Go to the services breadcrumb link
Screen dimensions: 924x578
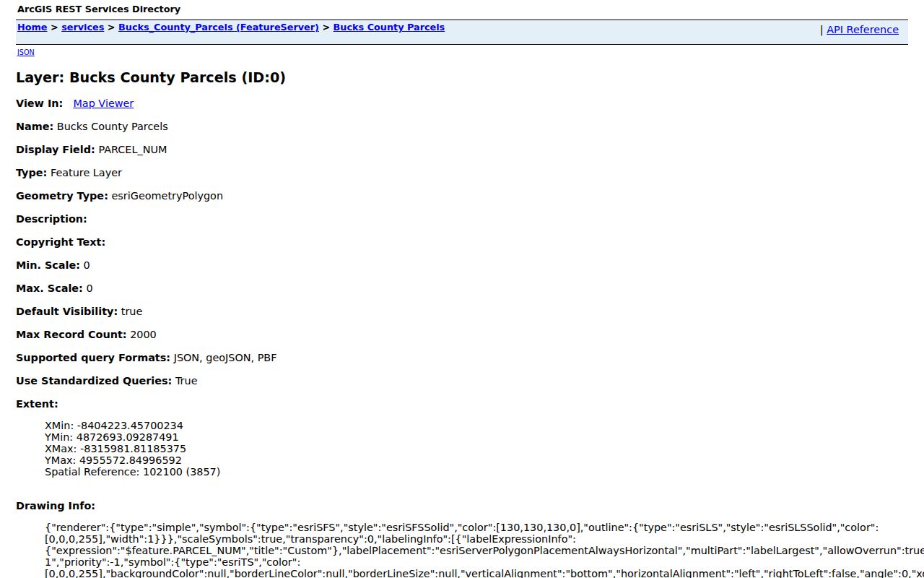click(x=82, y=27)
